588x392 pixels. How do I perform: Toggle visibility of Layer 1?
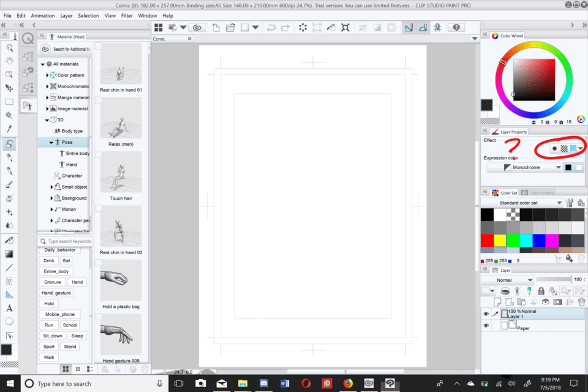click(x=486, y=314)
